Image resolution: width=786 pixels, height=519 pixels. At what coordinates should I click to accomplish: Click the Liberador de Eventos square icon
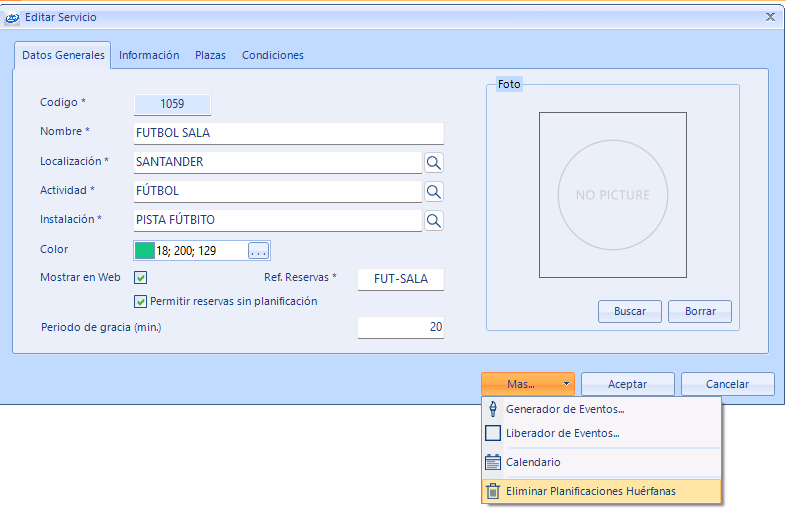pos(492,433)
